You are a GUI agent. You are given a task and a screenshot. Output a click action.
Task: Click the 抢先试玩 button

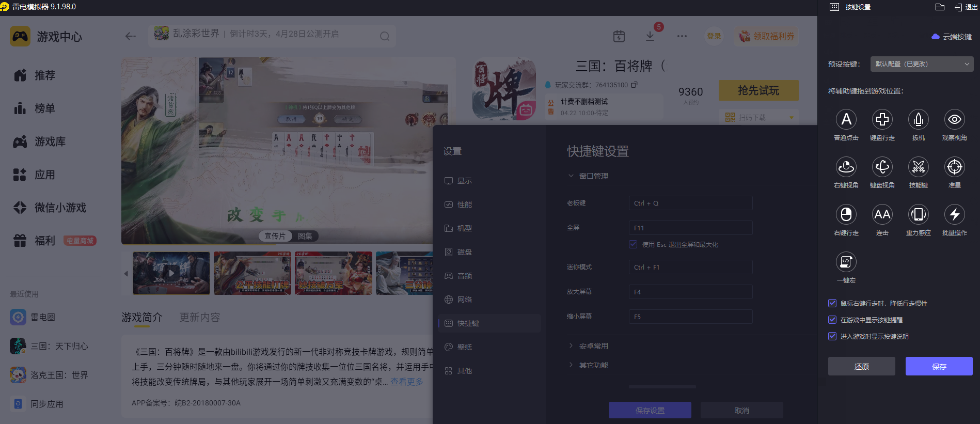(x=758, y=90)
